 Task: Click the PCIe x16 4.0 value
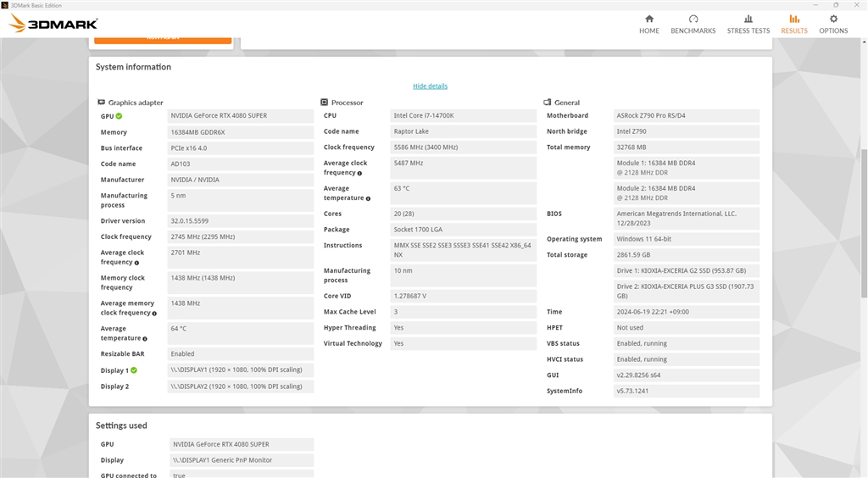point(240,148)
